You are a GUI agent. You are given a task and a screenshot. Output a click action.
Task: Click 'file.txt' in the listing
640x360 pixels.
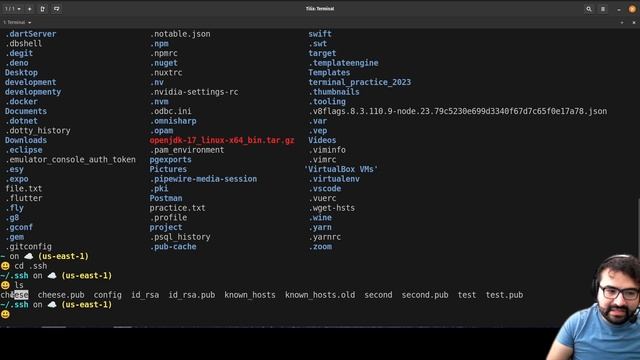point(24,188)
